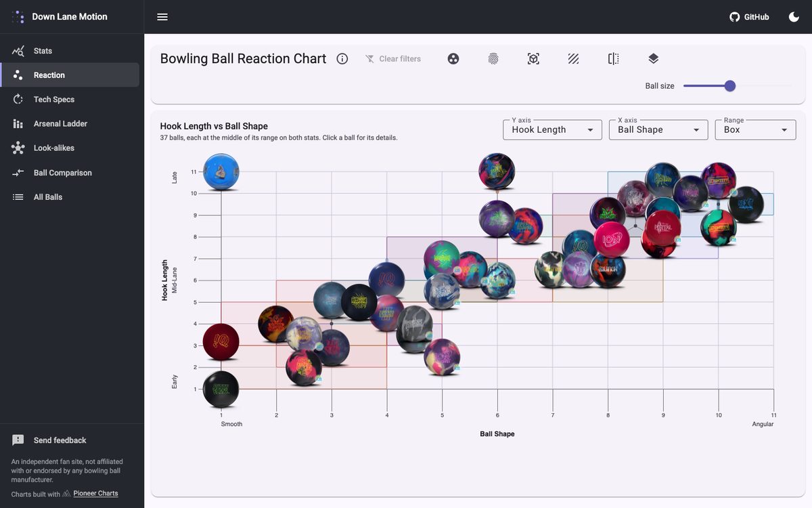This screenshot has height=508, width=812.
Task: Click the layers stack icon
Action: (x=653, y=59)
